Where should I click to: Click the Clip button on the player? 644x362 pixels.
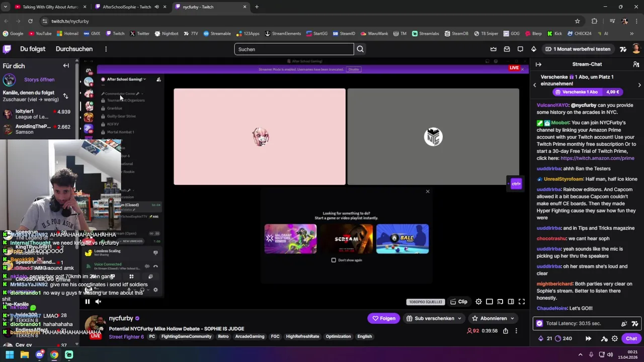click(459, 302)
